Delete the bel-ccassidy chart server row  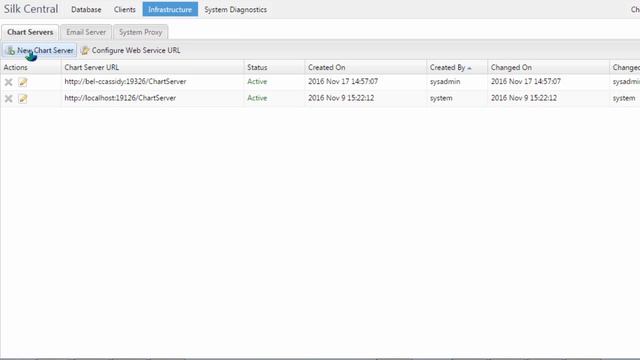(x=8, y=82)
